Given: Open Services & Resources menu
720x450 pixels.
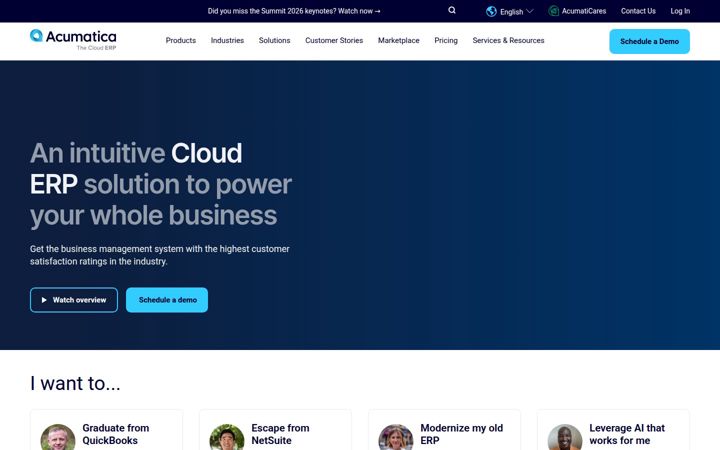Looking at the screenshot, I should (508, 40).
